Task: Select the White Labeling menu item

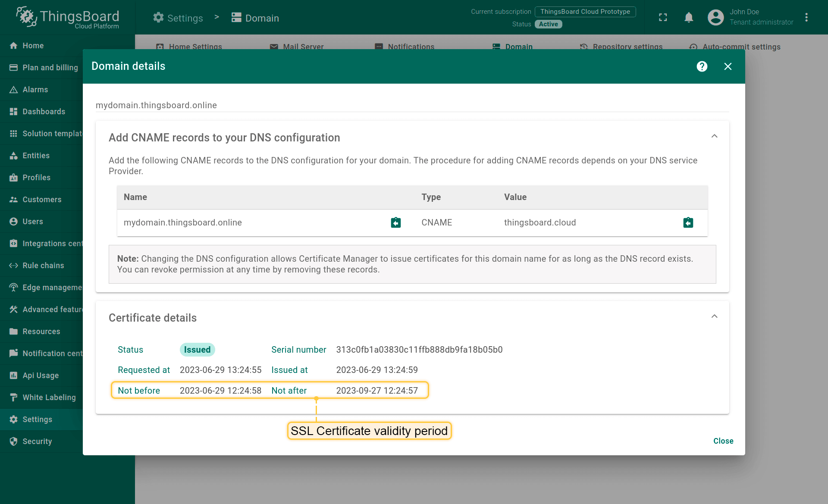Action: [49, 398]
